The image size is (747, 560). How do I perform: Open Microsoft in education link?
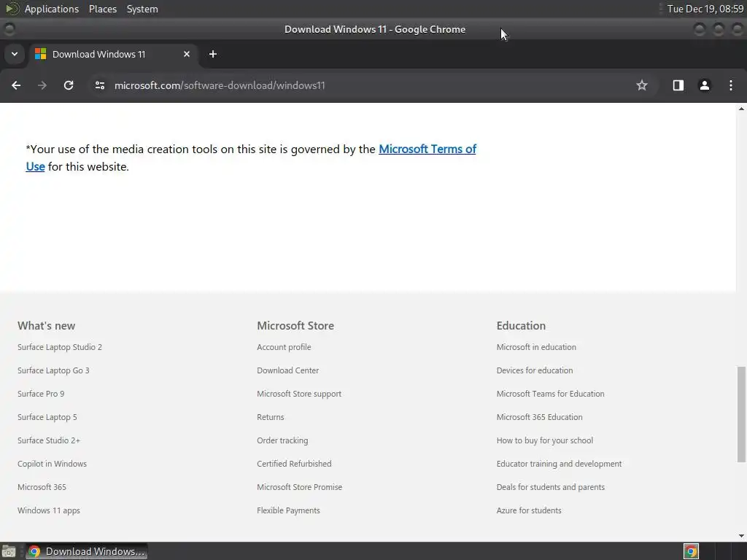(536, 347)
